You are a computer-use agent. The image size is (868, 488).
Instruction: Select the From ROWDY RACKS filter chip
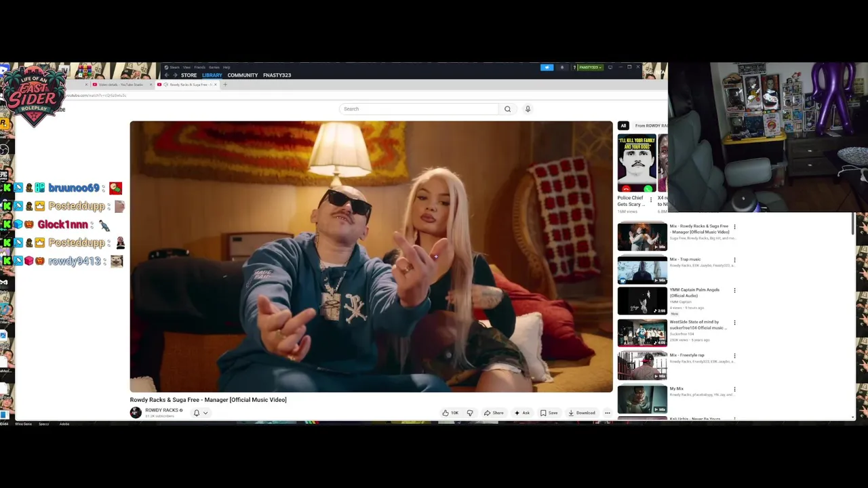tap(650, 125)
